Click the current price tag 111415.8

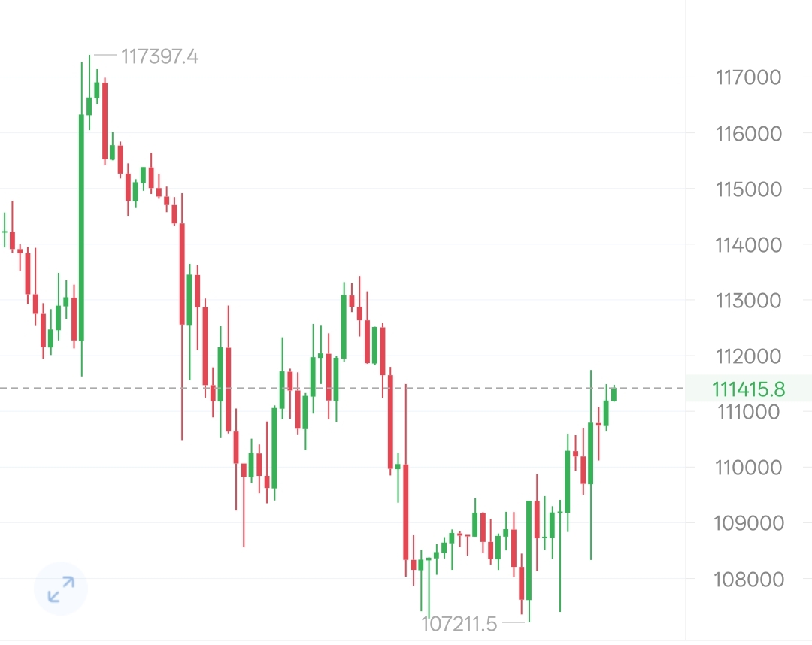coord(748,389)
